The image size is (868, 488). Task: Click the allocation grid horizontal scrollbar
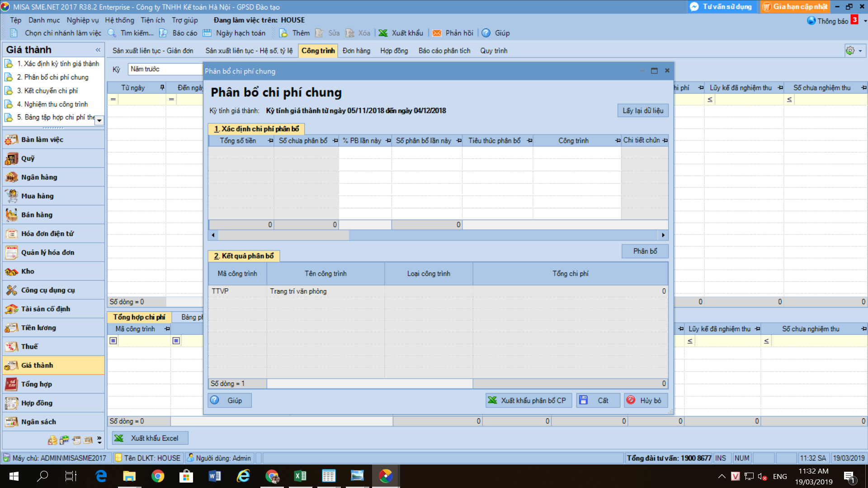[283, 235]
